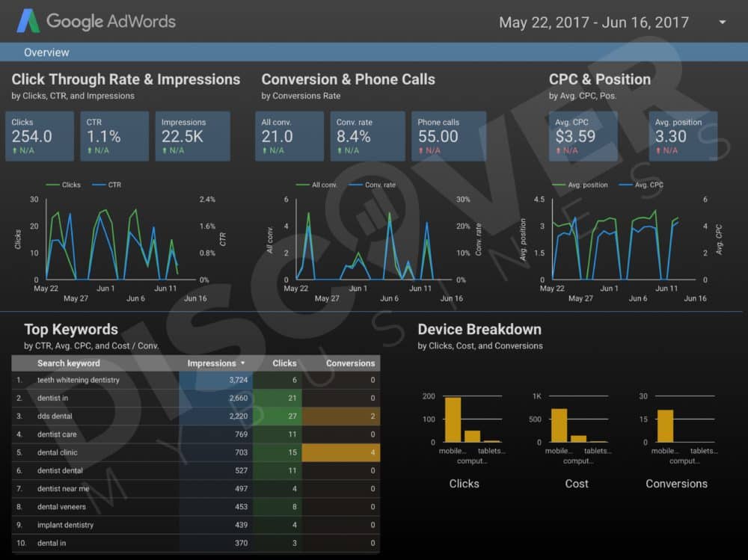The height and width of the screenshot is (560, 748).
Task: Sort keywords table by Clicks column header
Action: [x=284, y=363]
